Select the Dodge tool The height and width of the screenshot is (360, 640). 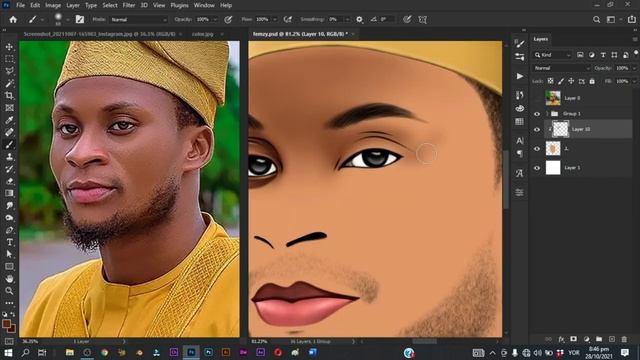[x=9, y=218]
